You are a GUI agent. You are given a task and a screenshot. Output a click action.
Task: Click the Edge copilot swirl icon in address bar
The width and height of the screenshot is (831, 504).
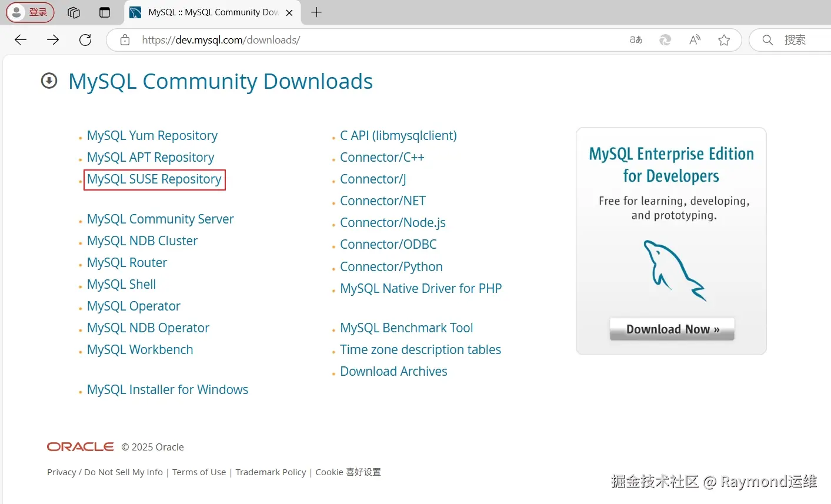click(x=665, y=40)
